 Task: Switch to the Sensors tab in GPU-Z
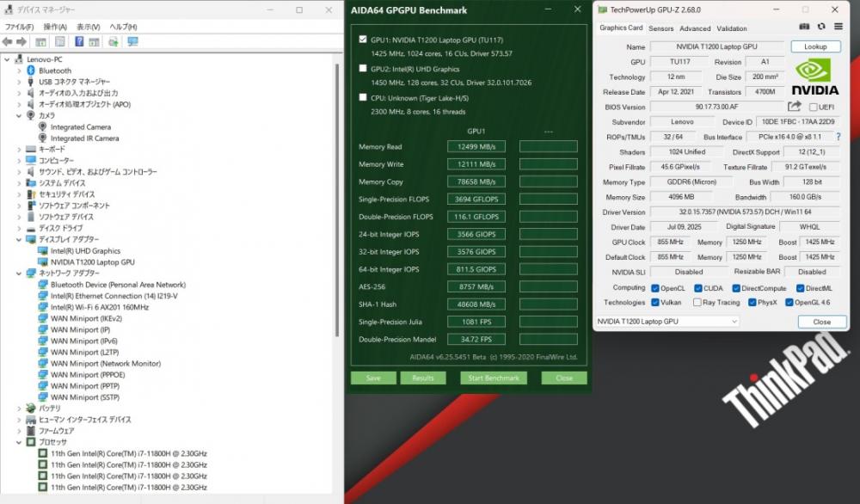(660, 28)
